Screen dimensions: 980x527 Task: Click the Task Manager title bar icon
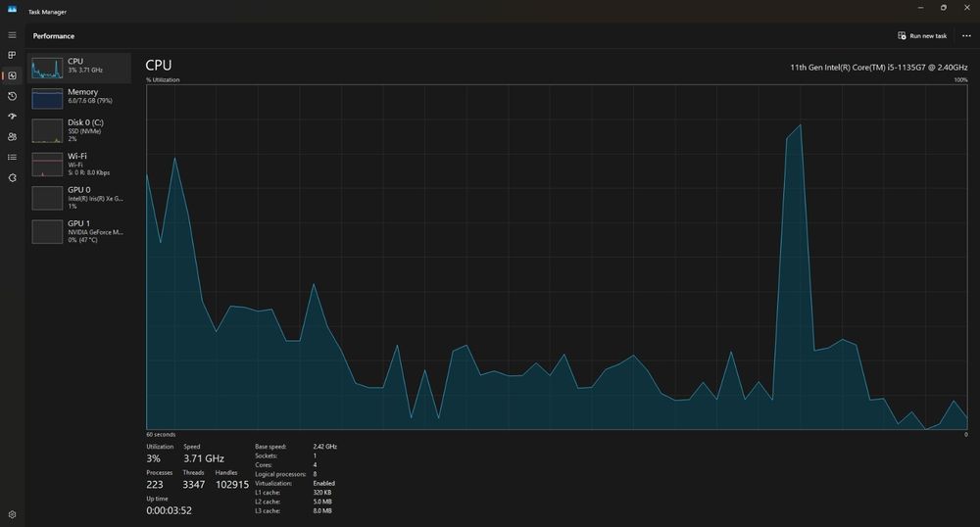[x=12, y=10]
